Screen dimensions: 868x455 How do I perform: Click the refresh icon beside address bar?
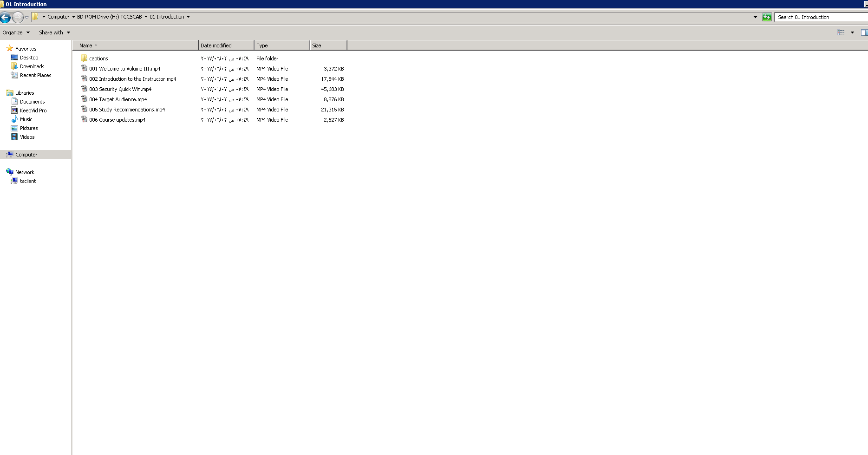point(767,17)
